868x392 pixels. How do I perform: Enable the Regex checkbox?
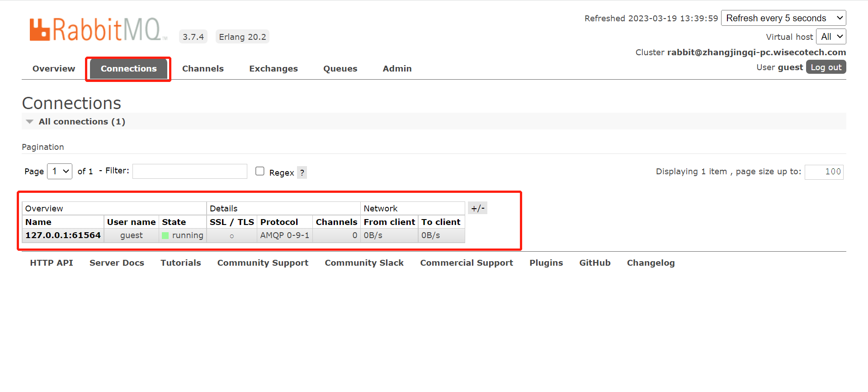pos(259,171)
